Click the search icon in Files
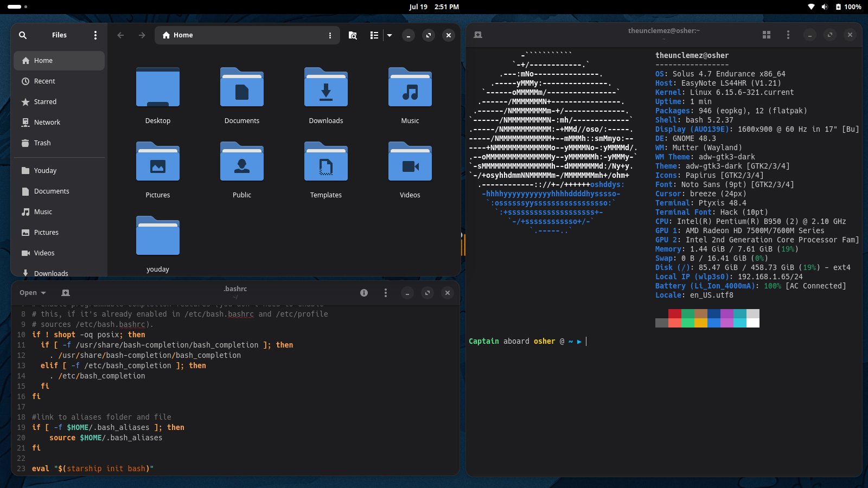 [23, 35]
